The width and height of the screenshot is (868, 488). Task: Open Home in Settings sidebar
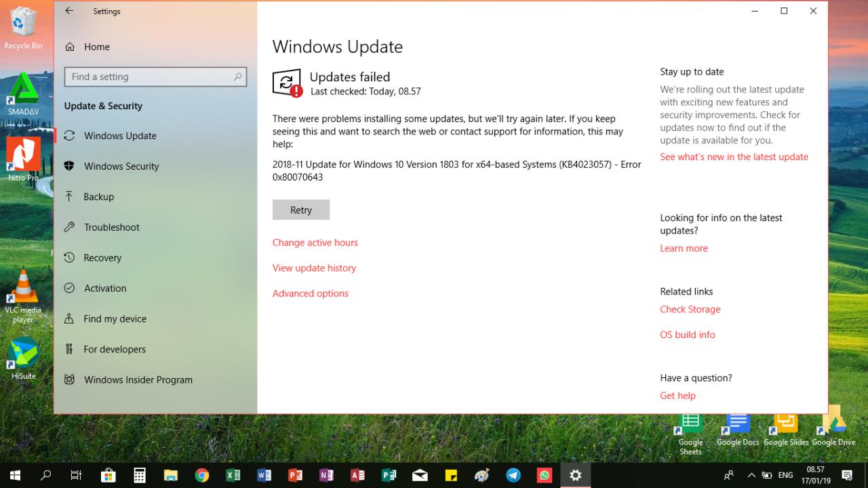[155, 47]
